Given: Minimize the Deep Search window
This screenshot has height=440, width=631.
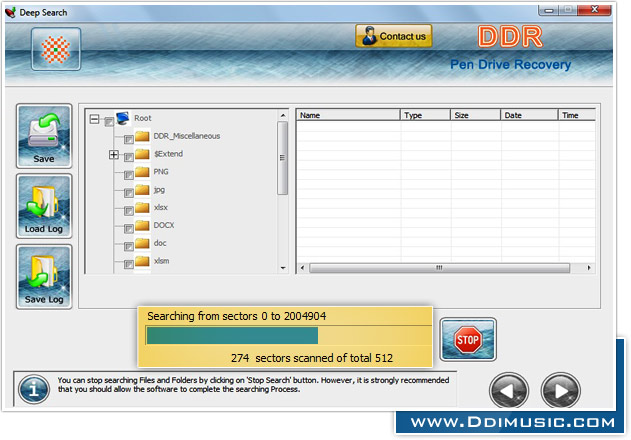Looking at the screenshot, I should click(x=549, y=10).
